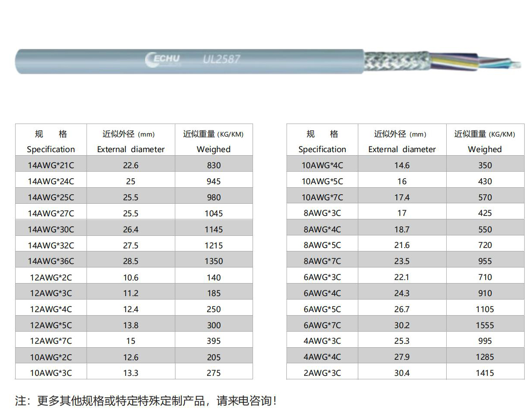Click the 12AWG*7C row label

coord(51,341)
